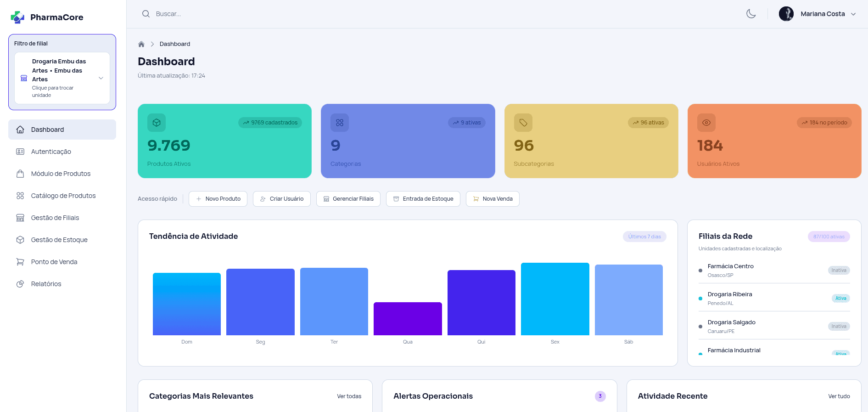Go to Ponto de Venda menu item
The height and width of the screenshot is (412, 868).
pyautogui.click(x=54, y=262)
